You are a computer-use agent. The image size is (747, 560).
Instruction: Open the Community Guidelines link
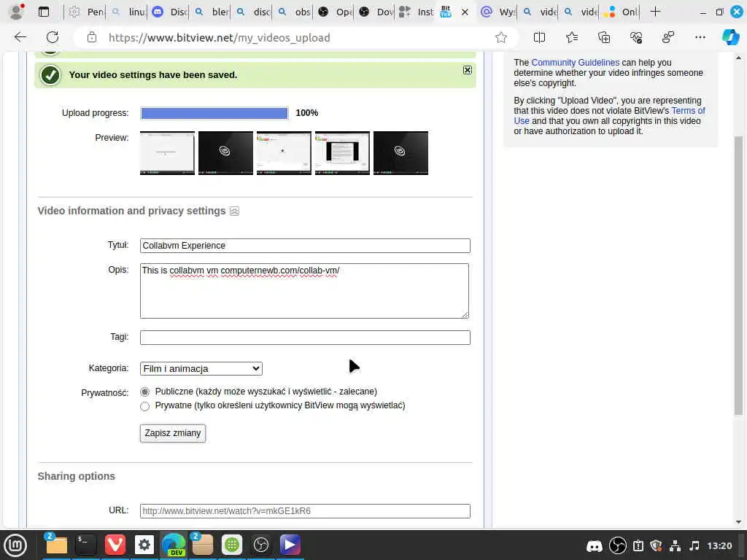(575, 63)
